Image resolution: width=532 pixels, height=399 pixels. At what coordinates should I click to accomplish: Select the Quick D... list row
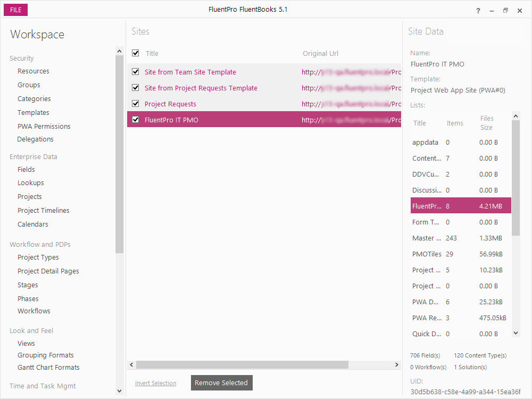pos(461,334)
